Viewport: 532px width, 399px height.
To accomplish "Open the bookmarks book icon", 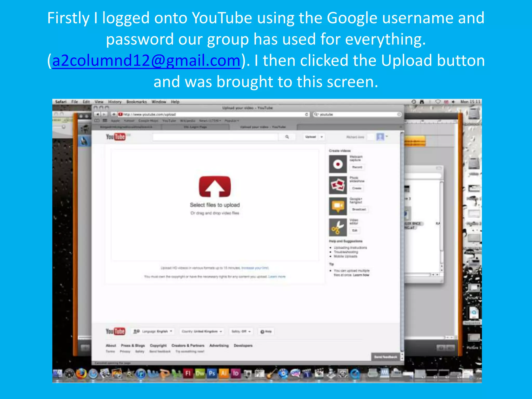I will coord(97,121).
